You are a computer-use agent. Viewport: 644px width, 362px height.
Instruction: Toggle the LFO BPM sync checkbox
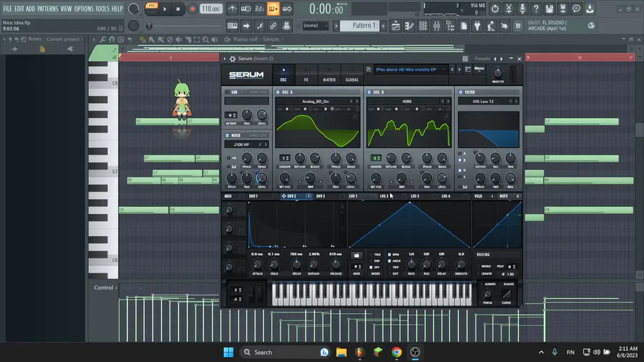click(389, 255)
